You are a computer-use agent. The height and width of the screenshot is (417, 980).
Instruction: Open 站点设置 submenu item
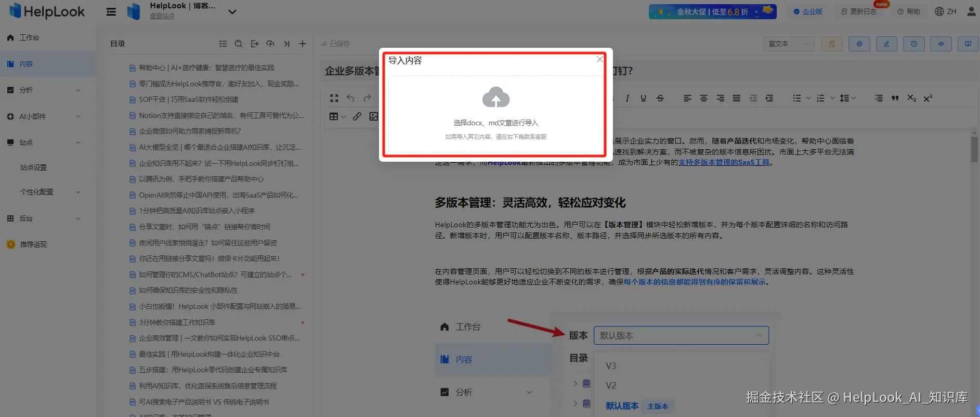point(33,167)
